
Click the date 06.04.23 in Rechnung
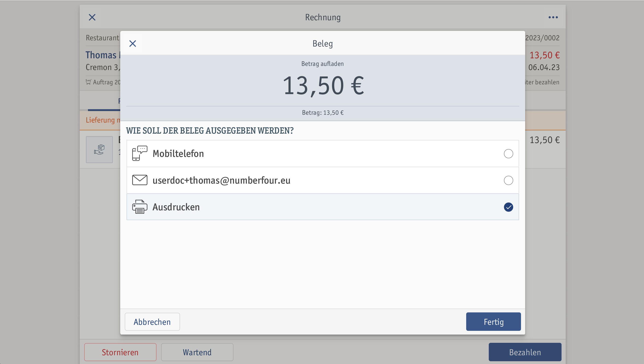tap(544, 67)
